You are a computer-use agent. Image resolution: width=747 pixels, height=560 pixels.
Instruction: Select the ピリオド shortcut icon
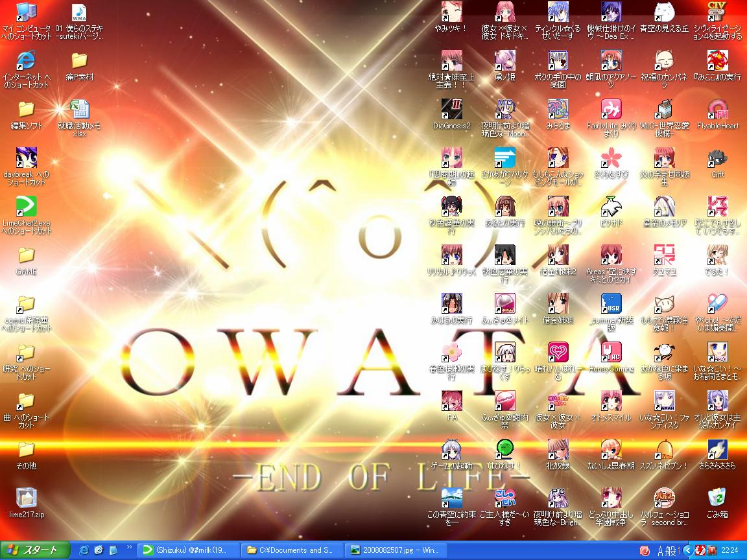[611, 207]
